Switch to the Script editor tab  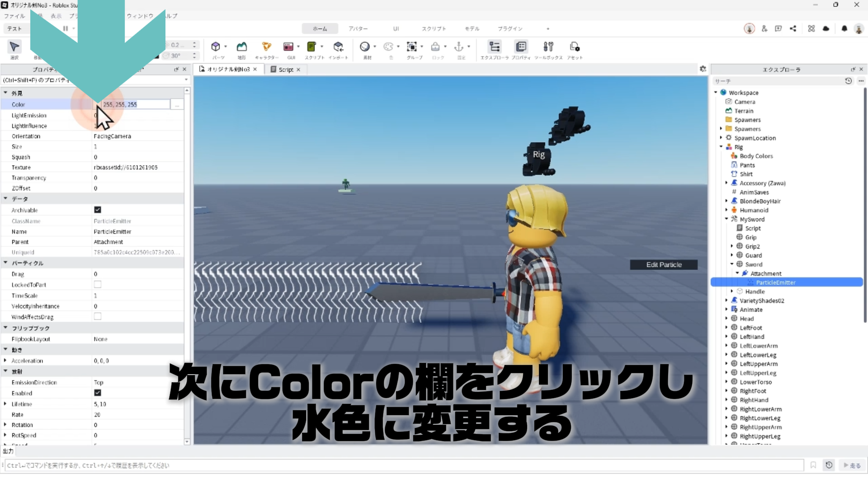coord(286,69)
